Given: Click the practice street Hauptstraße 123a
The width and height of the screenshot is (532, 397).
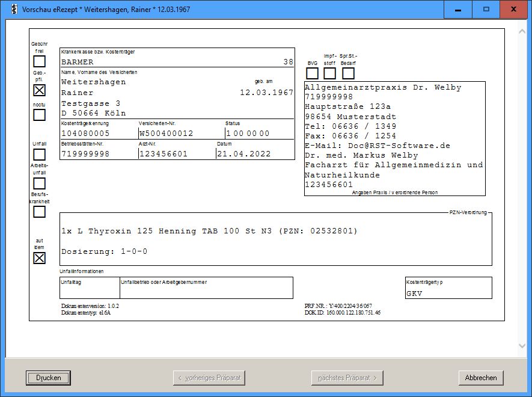Looking at the screenshot, I should 348,106.
